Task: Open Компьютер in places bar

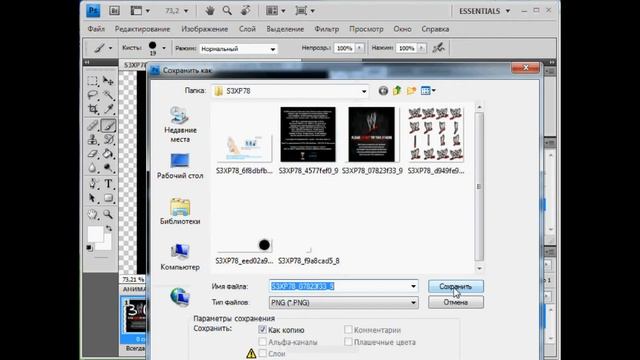Action: point(180,257)
